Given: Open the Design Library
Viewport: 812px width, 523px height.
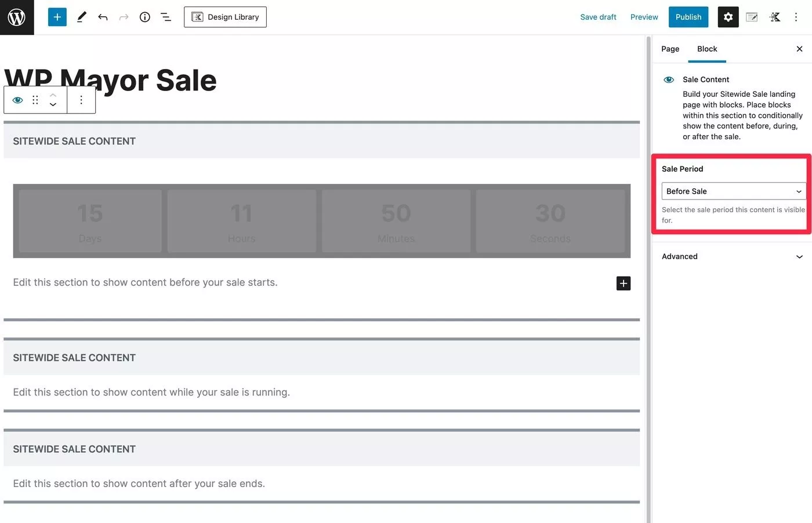Looking at the screenshot, I should pos(225,17).
